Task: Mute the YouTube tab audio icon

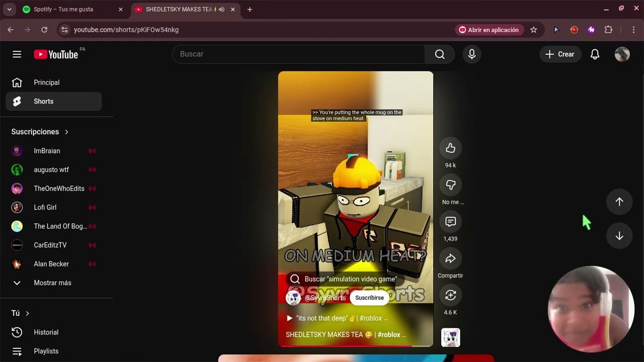Action: (221, 9)
